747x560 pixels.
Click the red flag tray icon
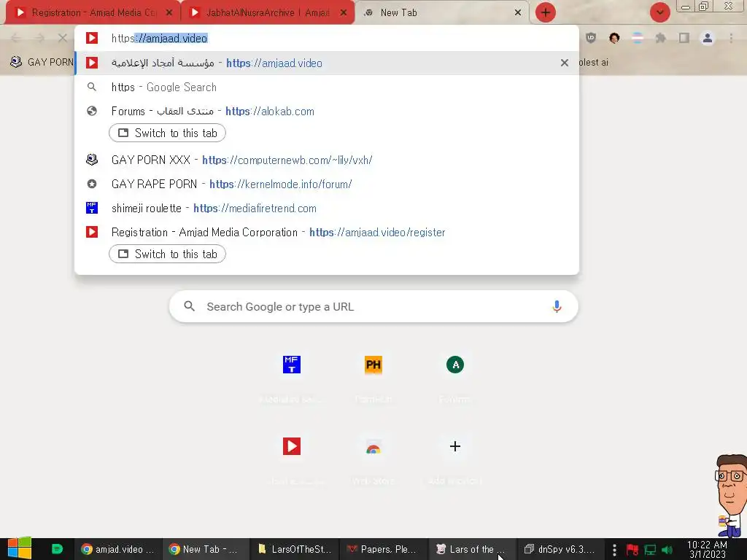[632, 550]
